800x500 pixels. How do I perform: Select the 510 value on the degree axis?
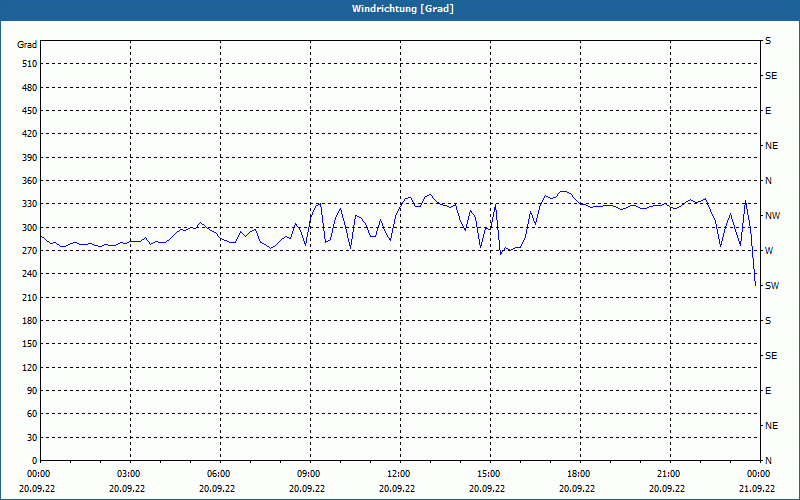29,64
